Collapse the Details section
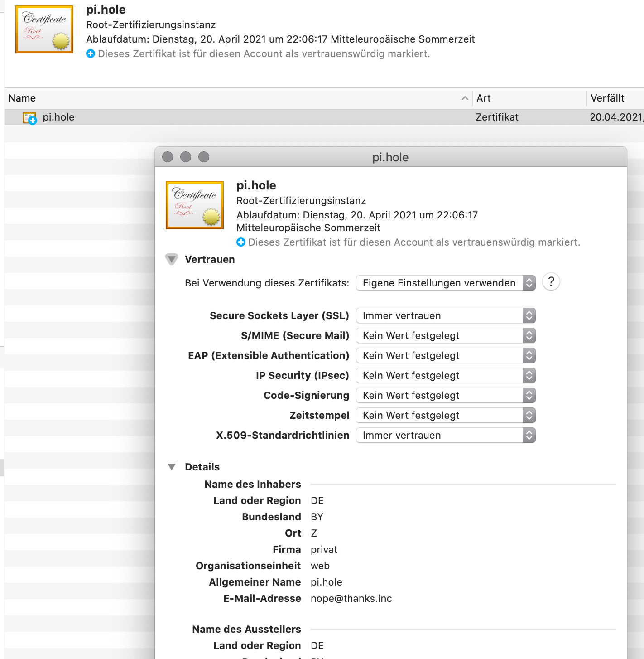Screen dimensions: 644x659 point(172,466)
